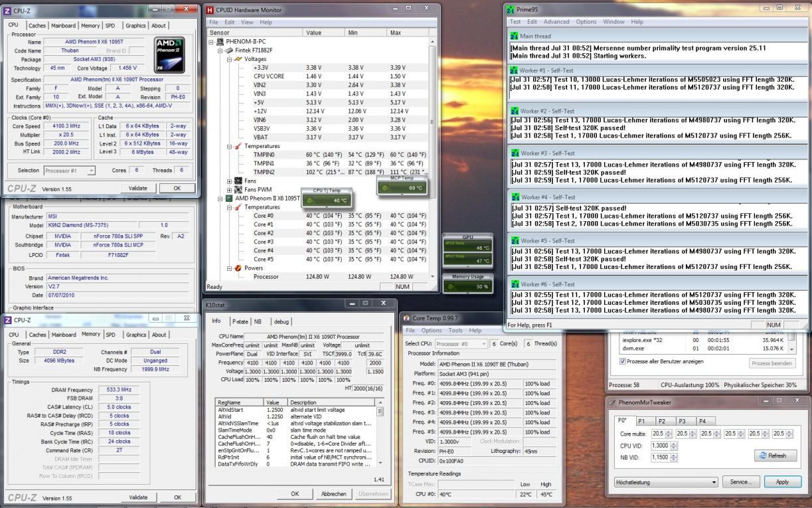This screenshot has height=508, width=812.
Task: Toggle 'Prozesse aller Benutzer anzeigen' checkbox
Action: click(622, 361)
